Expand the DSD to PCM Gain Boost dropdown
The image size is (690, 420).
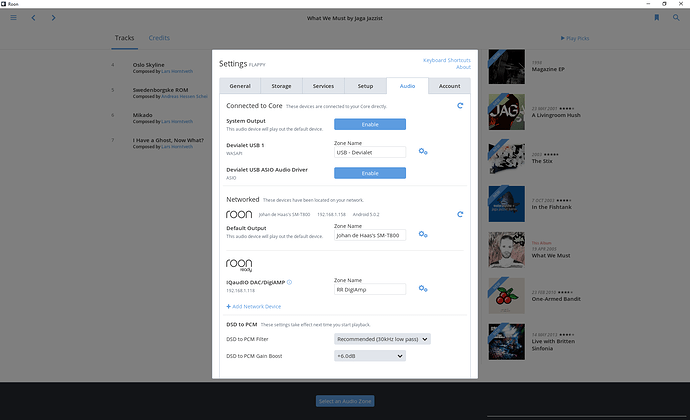[370, 356]
